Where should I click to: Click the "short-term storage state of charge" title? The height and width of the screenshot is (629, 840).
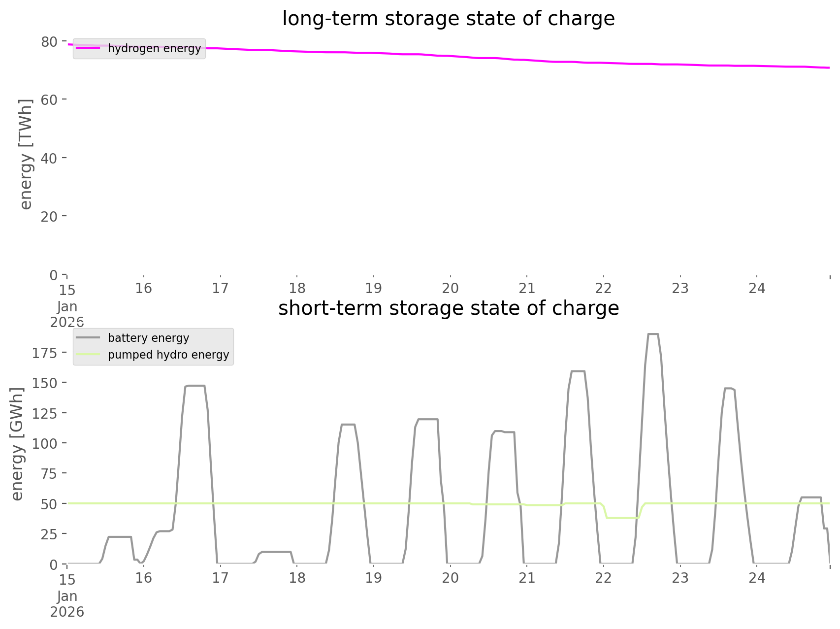click(x=448, y=308)
